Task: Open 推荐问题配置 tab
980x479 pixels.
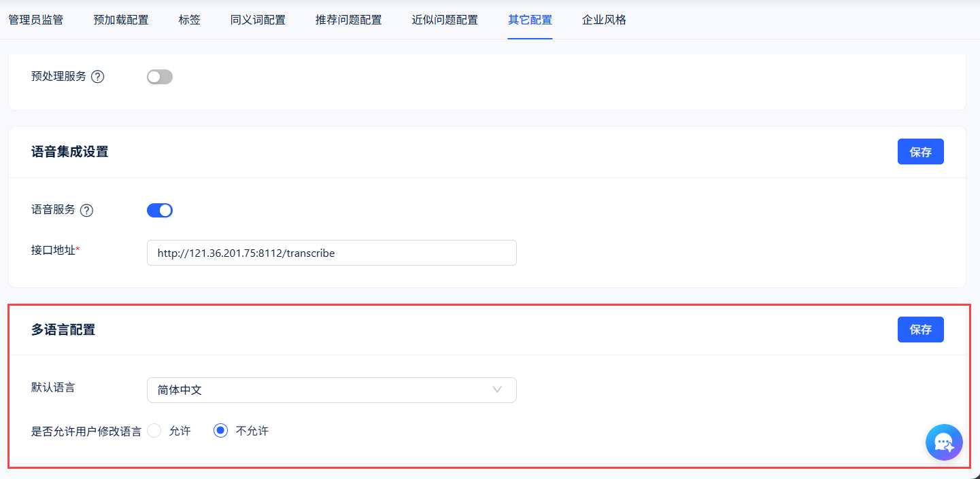Action: click(x=348, y=20)
